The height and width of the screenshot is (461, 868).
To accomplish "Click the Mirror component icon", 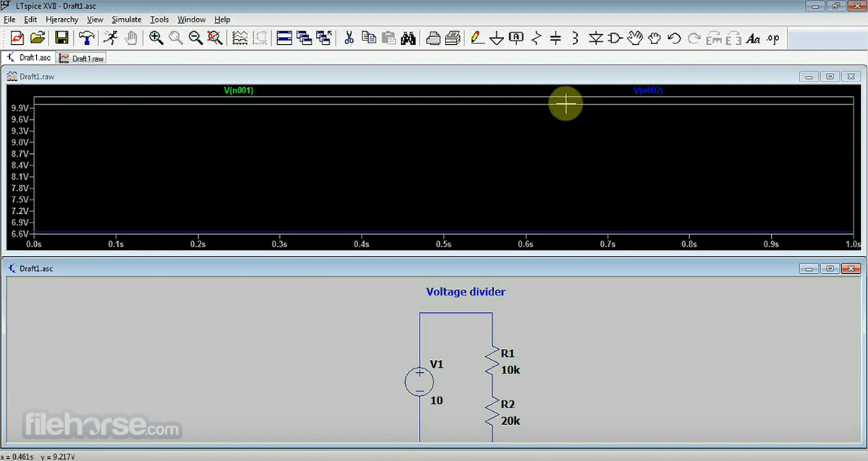I will [733, 38].
